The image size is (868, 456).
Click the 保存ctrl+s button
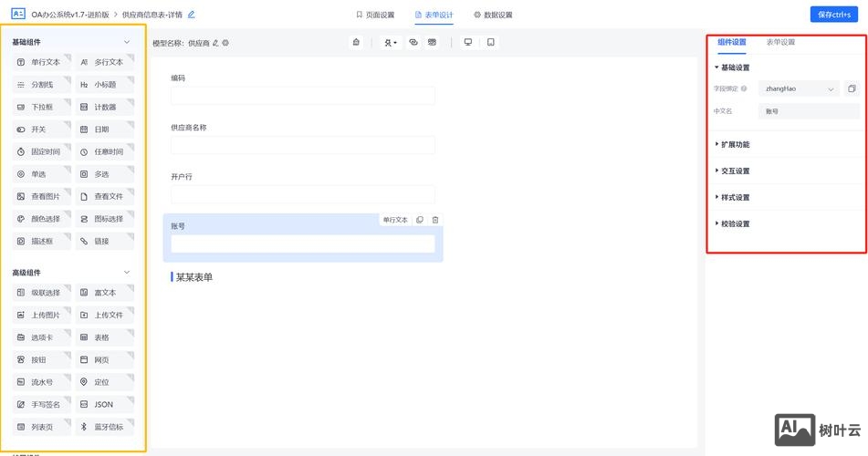point(834,15)
